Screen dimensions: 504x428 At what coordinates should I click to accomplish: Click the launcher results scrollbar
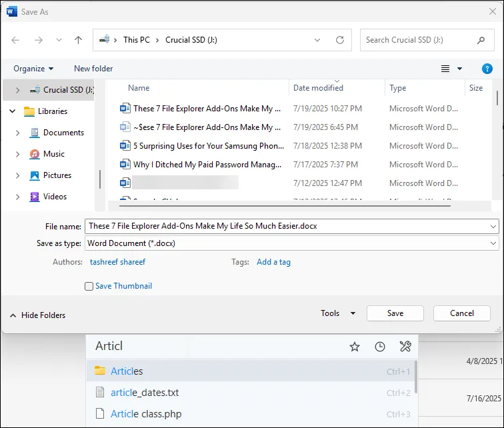pos(416,377)
